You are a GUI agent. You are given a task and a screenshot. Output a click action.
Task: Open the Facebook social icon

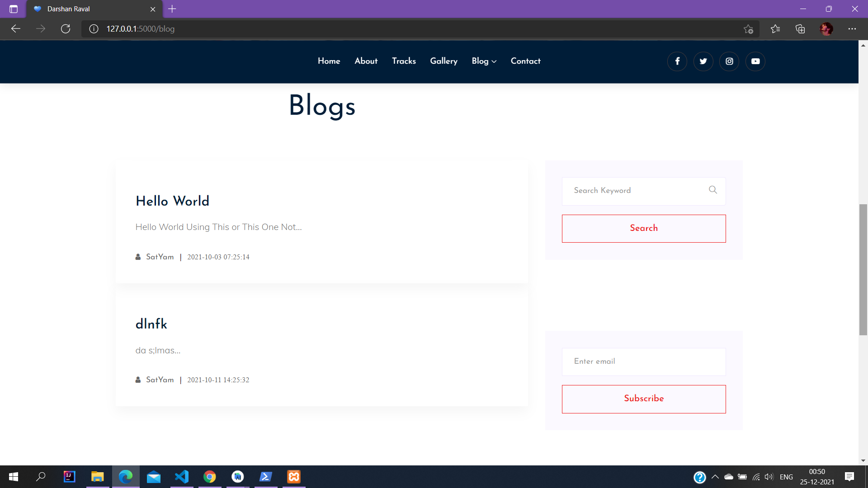[x=677, y=61]
